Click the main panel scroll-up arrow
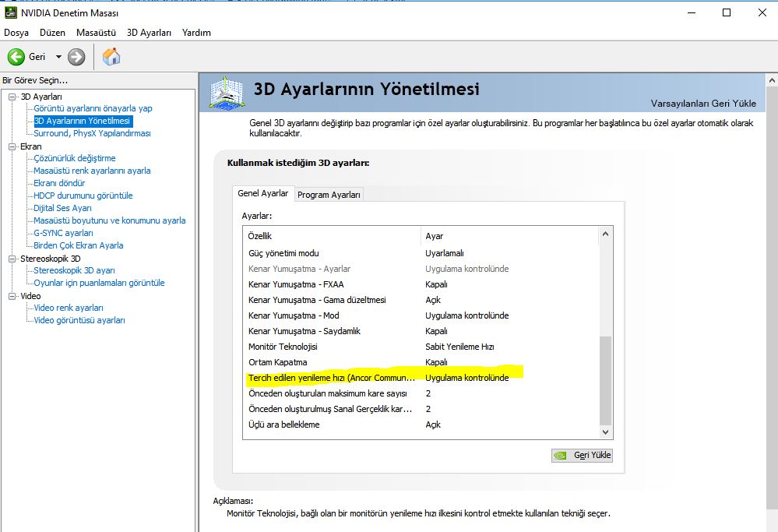The image size is (778, 532). pyautogui.click(x=772, y=80)
